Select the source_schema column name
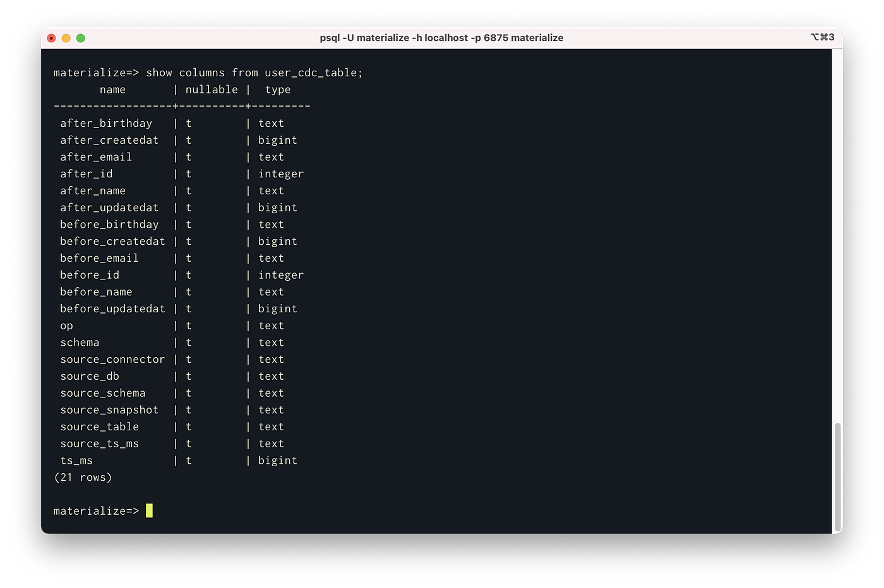This screenshot has height=588, width=884. [x=103, y=393]
